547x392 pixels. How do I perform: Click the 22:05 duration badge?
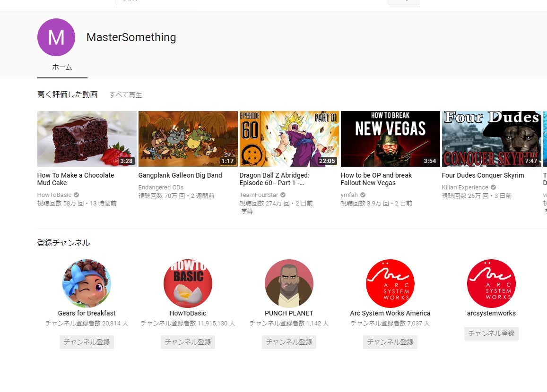click(x=327, y=161)
